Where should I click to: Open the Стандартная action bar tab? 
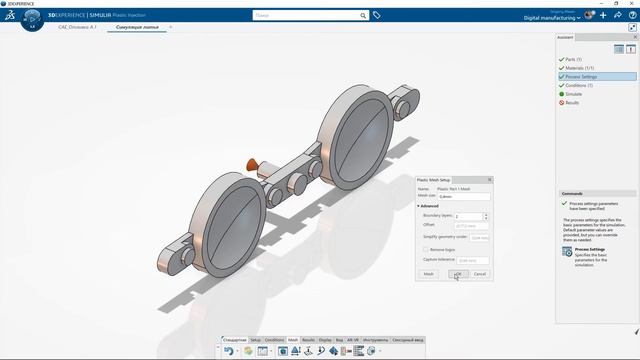[235, 340]
